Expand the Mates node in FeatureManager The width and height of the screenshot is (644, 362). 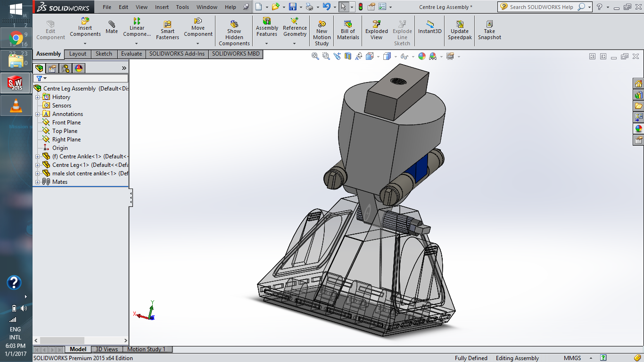[37, 181]
